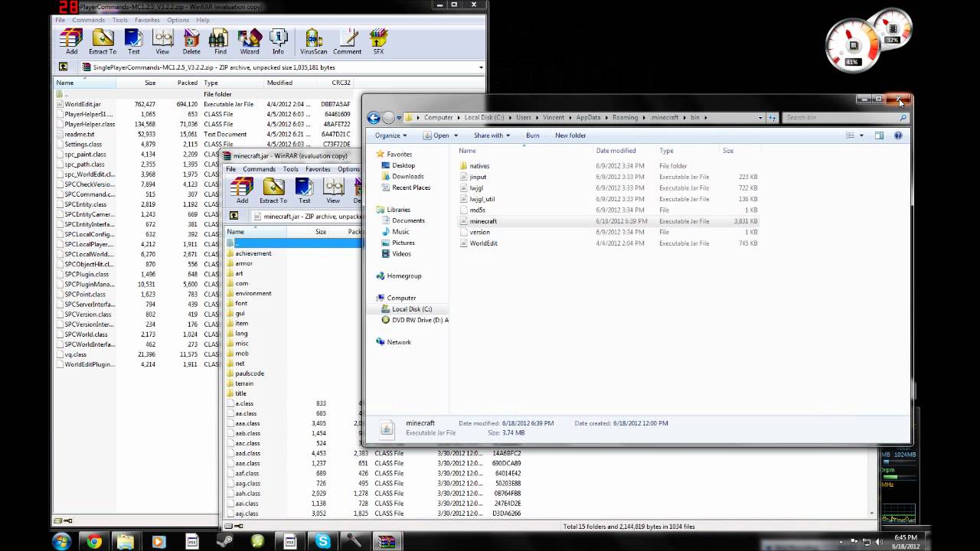Open the Organize dropdown in Explorer
Screen dimensions: 980x551
tap(391, 135)
